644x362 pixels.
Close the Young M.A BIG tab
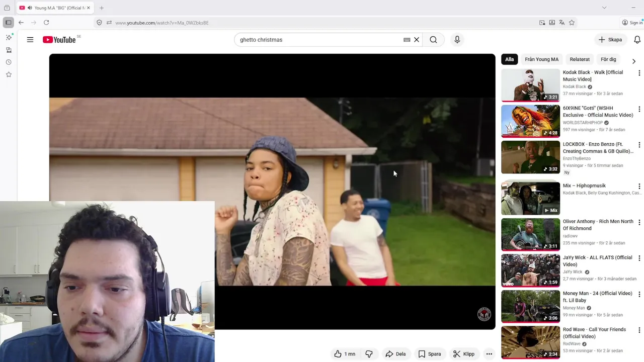tap(88, 8)
